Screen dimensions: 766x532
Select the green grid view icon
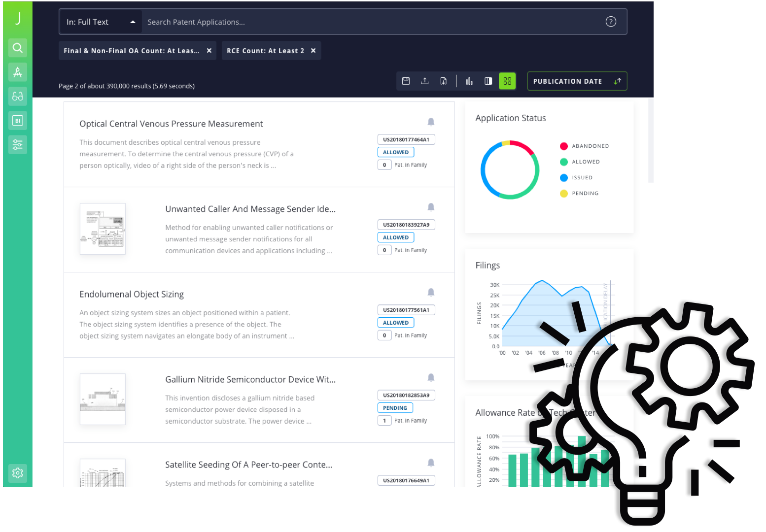[x=507, y=81]
